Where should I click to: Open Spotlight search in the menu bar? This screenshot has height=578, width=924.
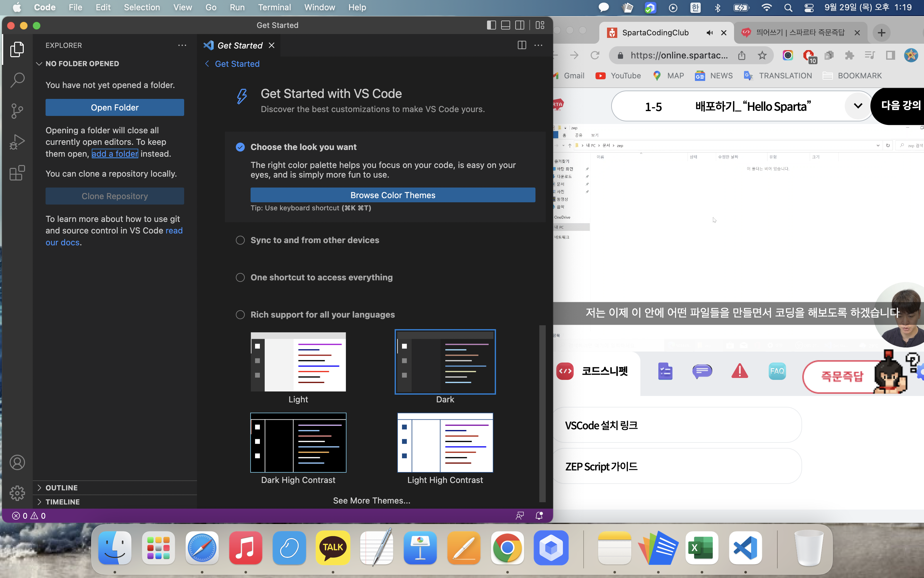click(x=788, y=8)
